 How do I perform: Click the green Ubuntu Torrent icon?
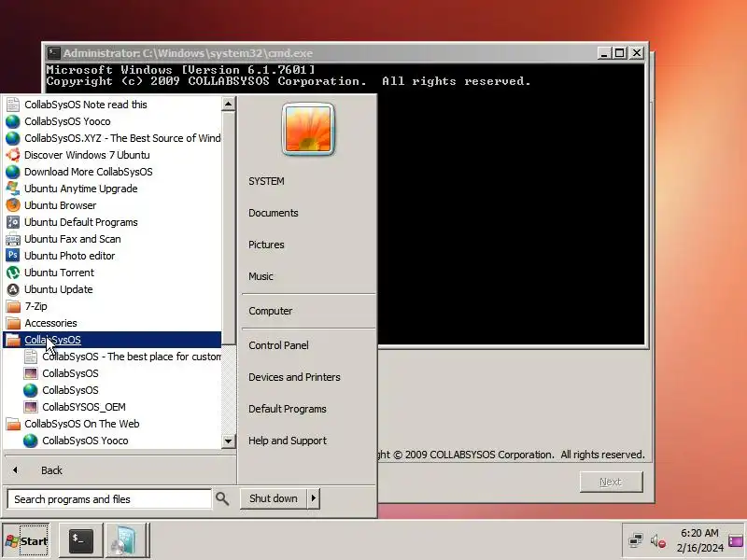click(13, 273)
